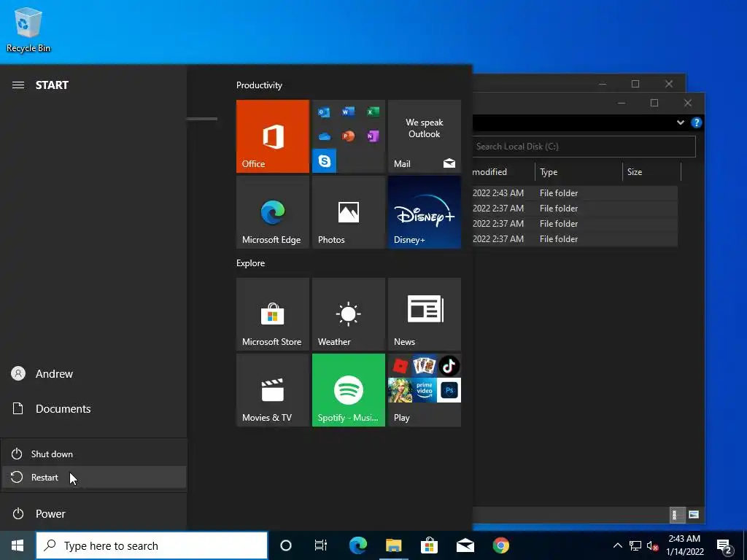Open the Office tile
Viewport: 747px width, 560px height.
[273, 136]
